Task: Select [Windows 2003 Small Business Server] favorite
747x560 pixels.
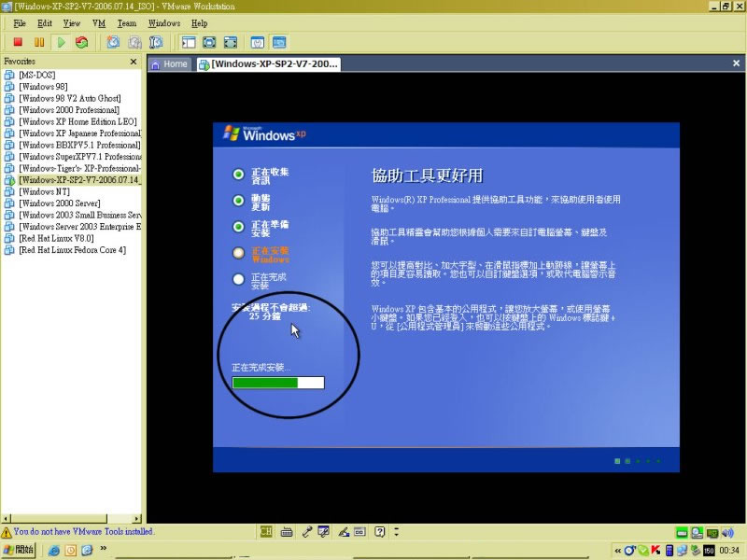Action: tap(79, 215)
